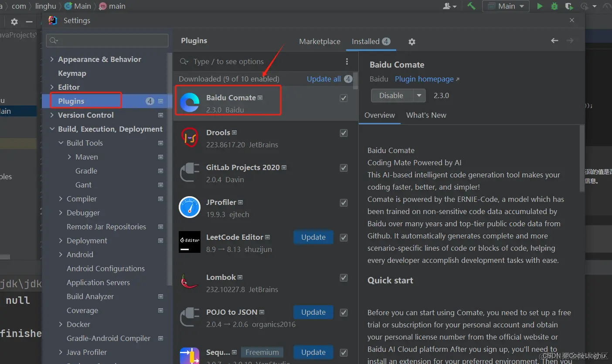Image resolution: width=612 pixels, height=364 pixels.
Task: Go back with the left arrow in Settings
Action: click(554, 41)
